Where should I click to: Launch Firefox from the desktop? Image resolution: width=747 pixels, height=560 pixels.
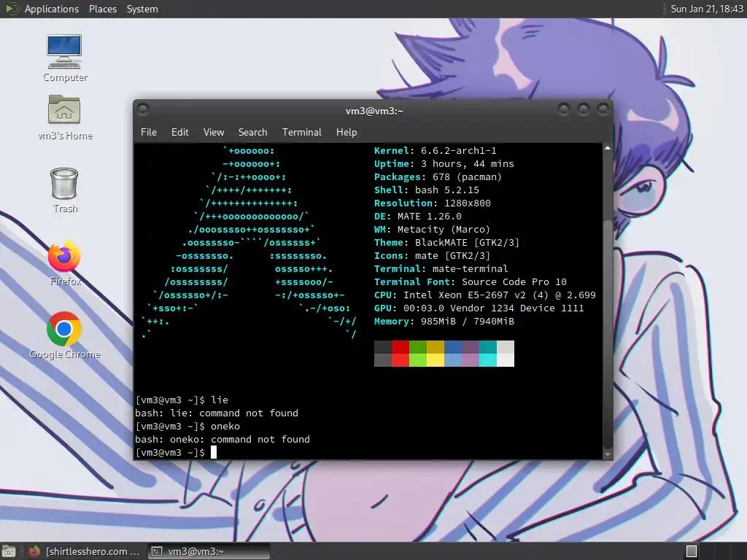point(64,262)
